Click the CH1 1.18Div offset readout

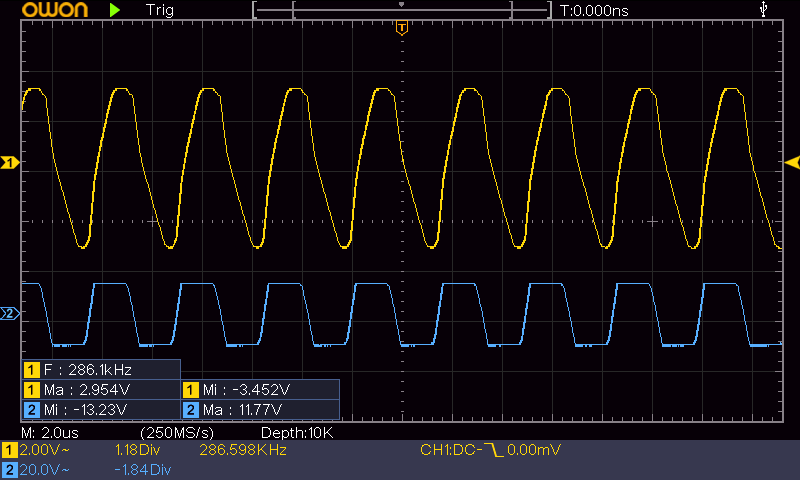138,450
